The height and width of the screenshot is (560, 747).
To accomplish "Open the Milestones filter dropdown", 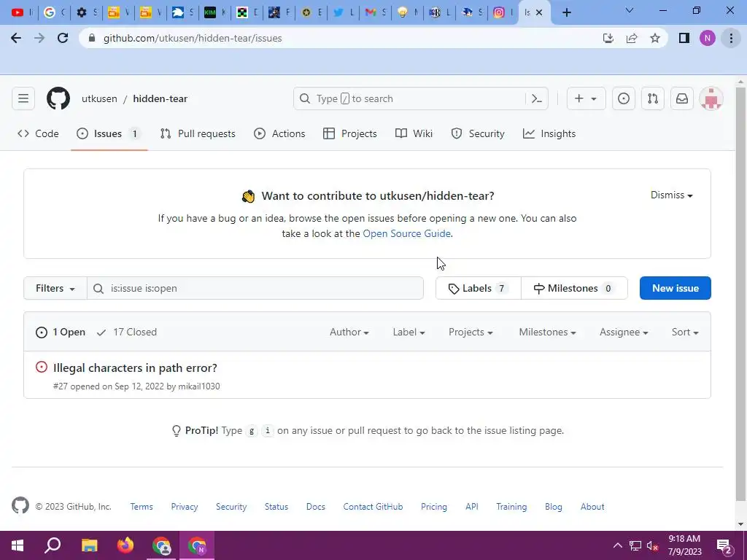I will 547,332.
